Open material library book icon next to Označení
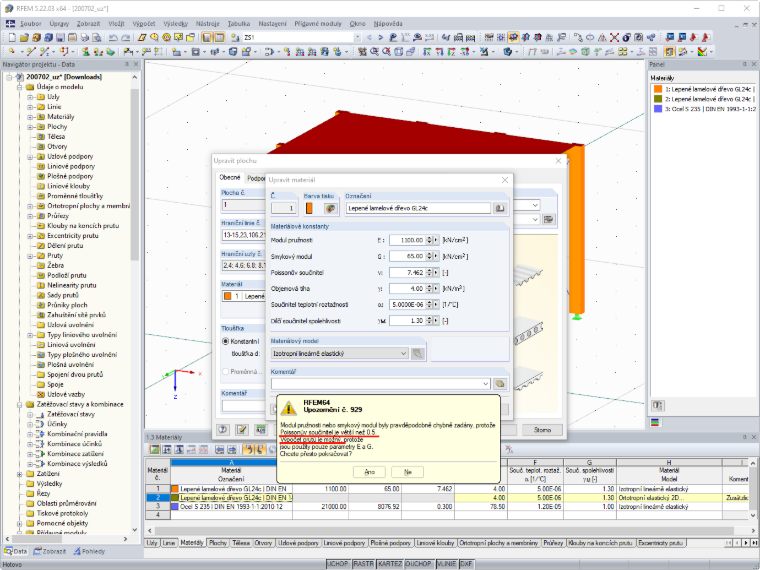Screen dimensions: 760x570 pos(499,208)
